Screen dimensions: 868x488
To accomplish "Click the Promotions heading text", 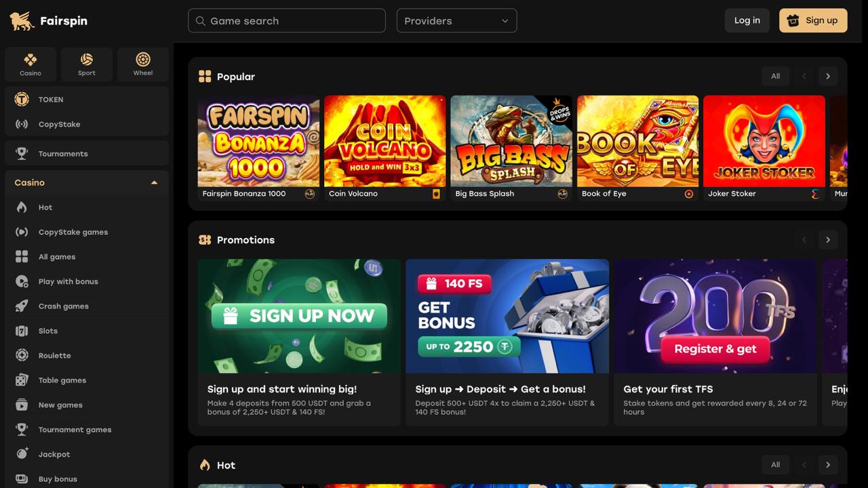I will (x=245, y=240).
